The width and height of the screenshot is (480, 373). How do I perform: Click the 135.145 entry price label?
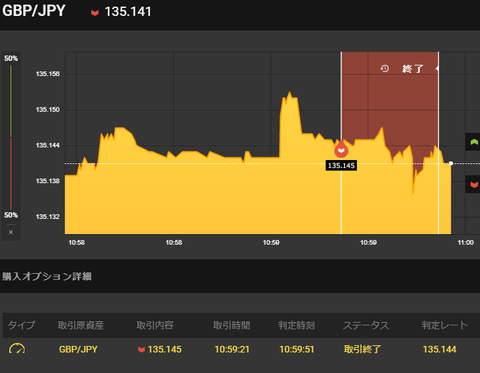coord(341,166)
